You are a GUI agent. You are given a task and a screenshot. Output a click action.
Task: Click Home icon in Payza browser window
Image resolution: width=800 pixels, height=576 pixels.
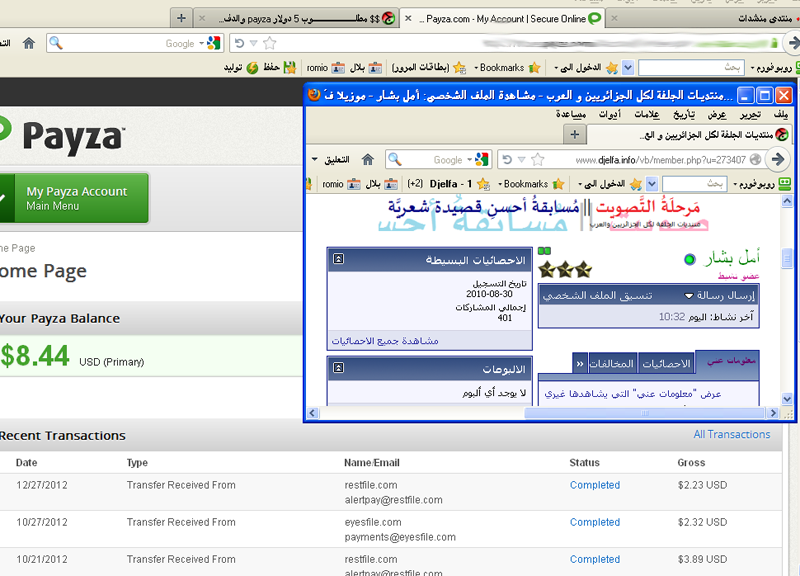point(29,43)
